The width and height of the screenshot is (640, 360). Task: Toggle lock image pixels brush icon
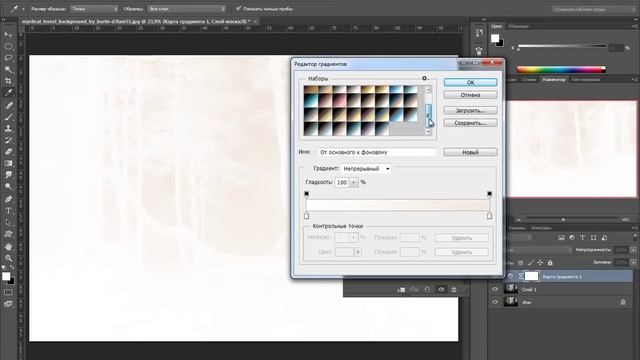coord(530,263)
